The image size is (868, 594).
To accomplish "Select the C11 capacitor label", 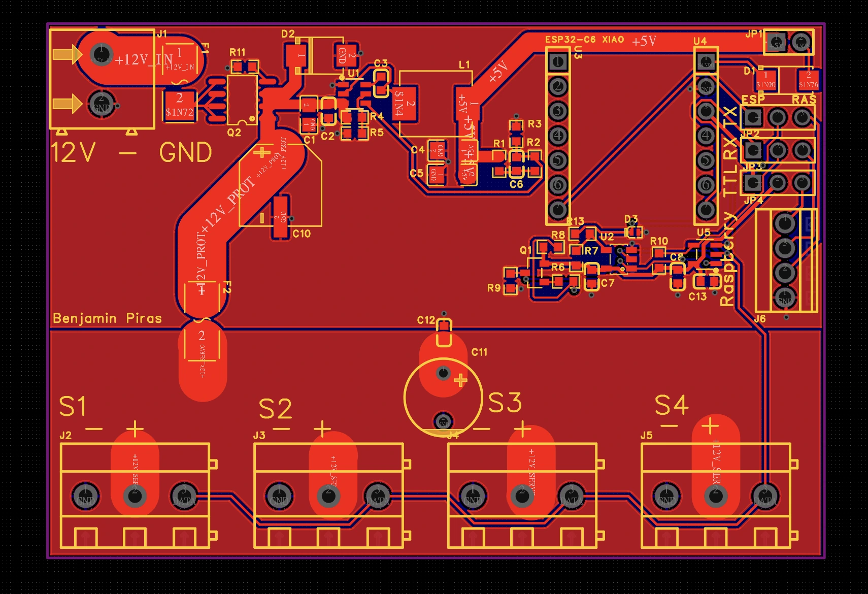I will pos(479,352).
